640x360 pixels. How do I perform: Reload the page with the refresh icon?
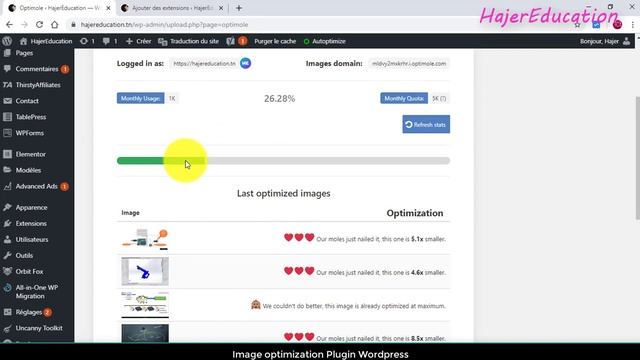tap(39, 24)
